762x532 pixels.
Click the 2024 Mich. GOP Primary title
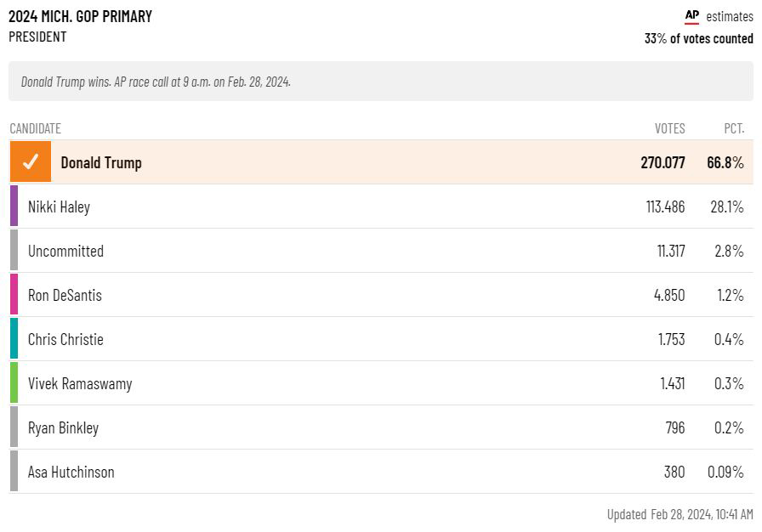(x=81, y=17)
